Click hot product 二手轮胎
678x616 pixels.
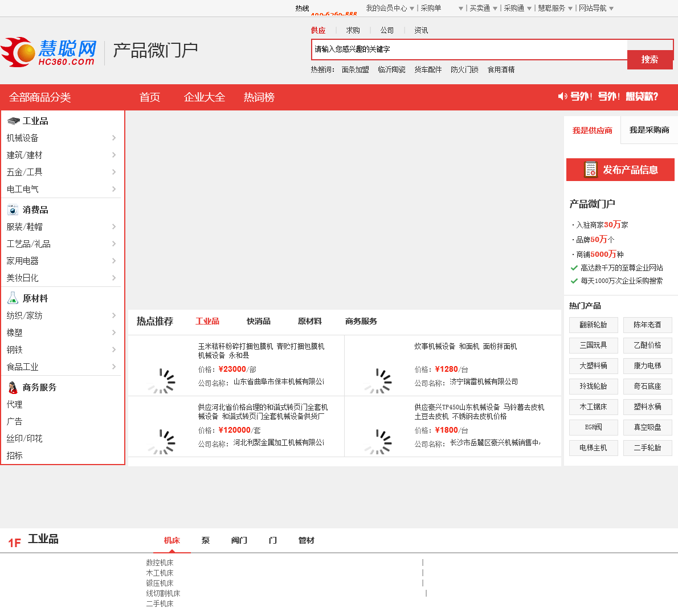(x=647, y=447)
